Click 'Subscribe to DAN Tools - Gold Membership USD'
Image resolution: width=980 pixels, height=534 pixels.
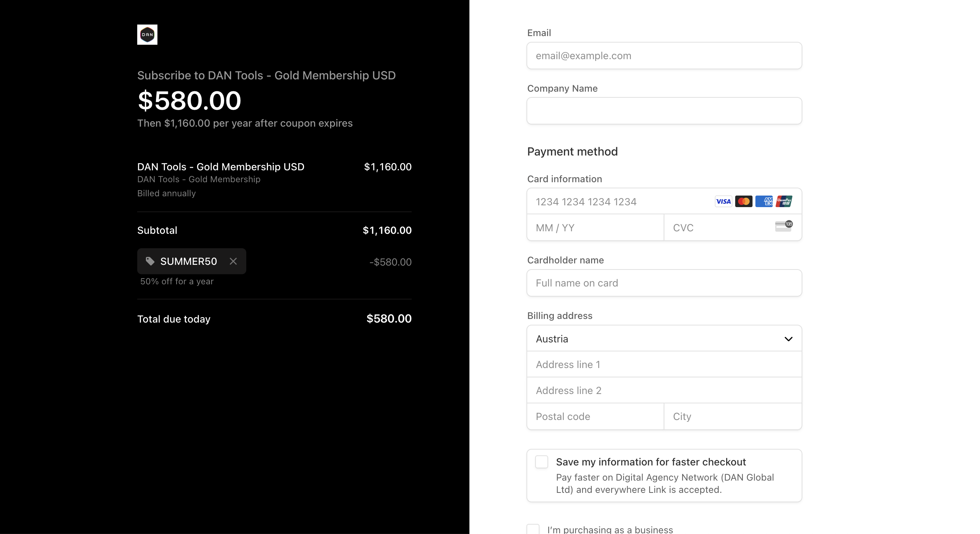pos(266,76)
